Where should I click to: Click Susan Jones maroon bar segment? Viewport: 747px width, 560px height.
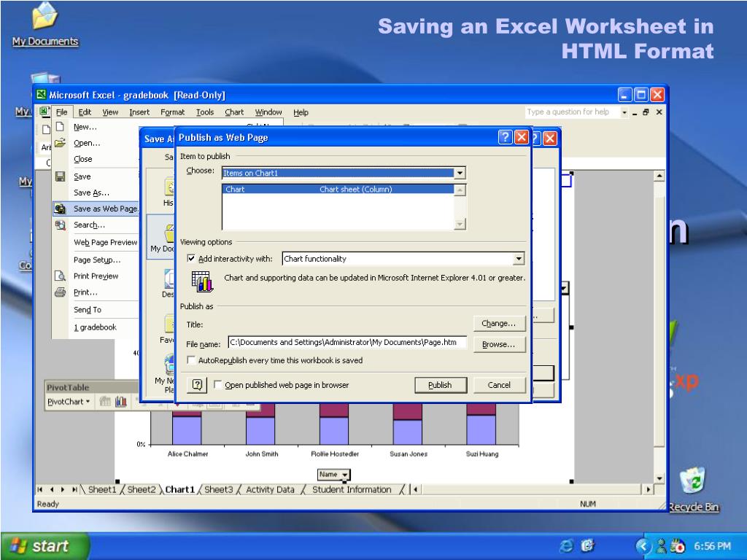[x=408, y=412]
